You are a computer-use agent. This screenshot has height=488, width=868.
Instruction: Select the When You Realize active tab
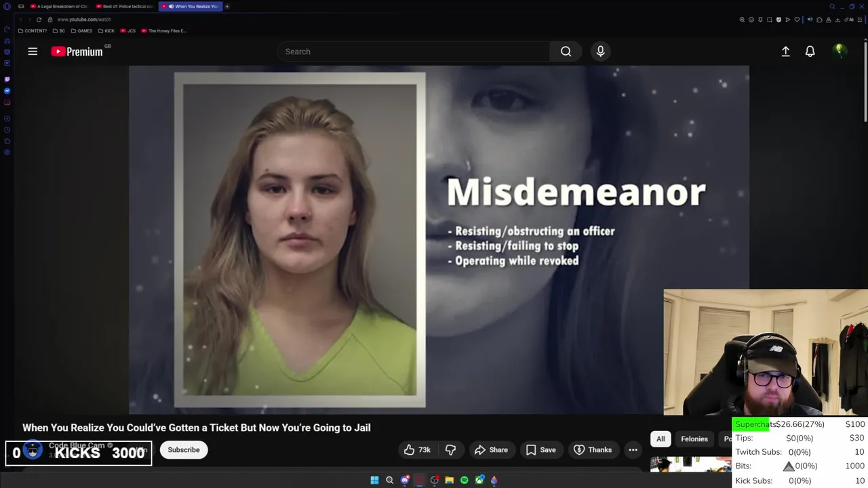[191, 6]
